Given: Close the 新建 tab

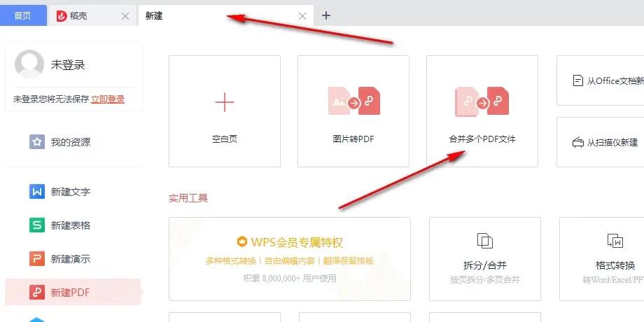Looking at the screenshot, I should pyautogui.click(x=302, y=16).
